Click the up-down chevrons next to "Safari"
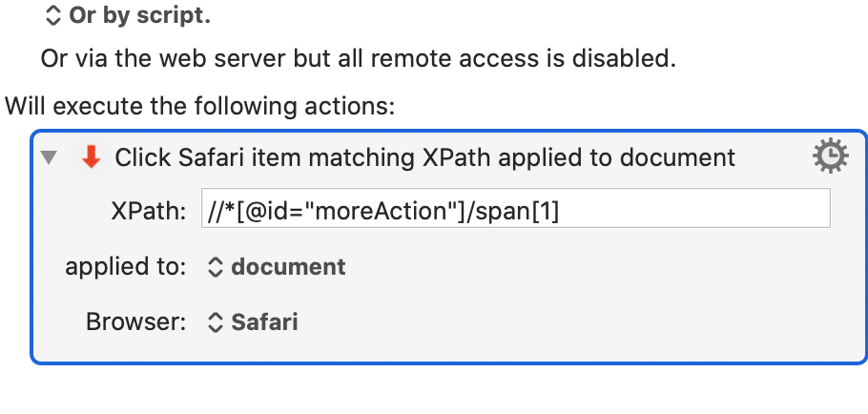Screen dimensions: 868x414 click(215, 322)
